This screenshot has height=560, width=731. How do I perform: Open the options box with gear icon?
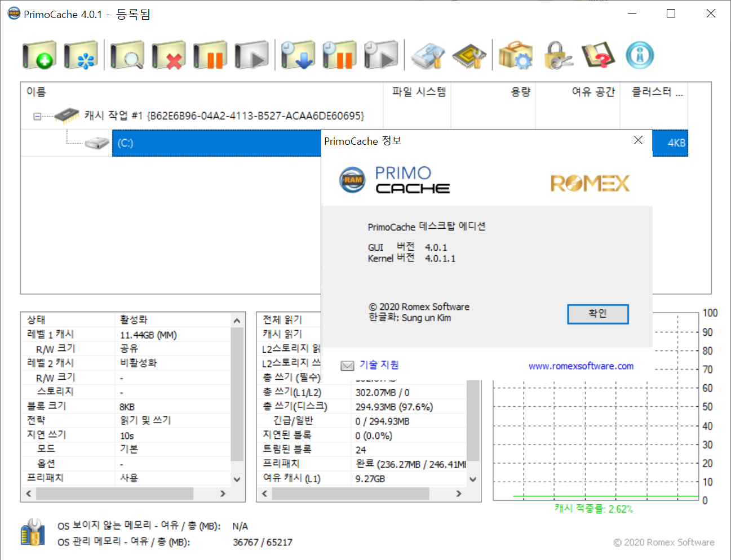(516, 55)
